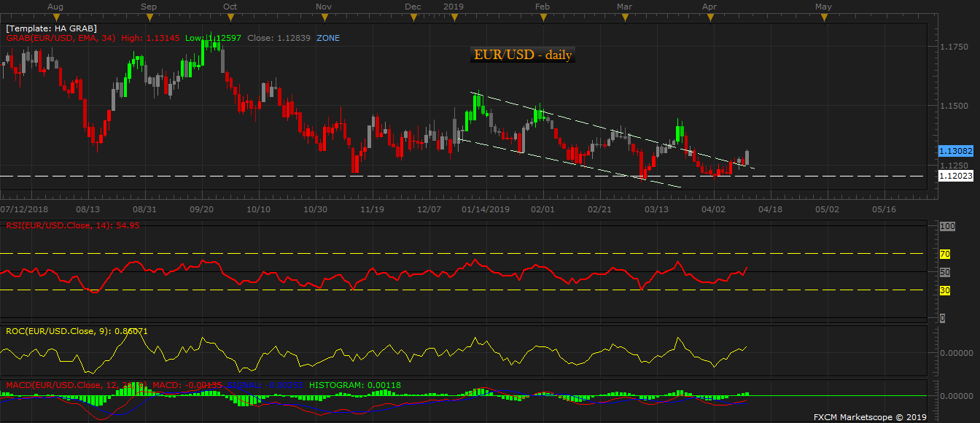Click the RSI(EUR/USD.Close, 14) indicator label
980x423 pixels.
point(71,225)
